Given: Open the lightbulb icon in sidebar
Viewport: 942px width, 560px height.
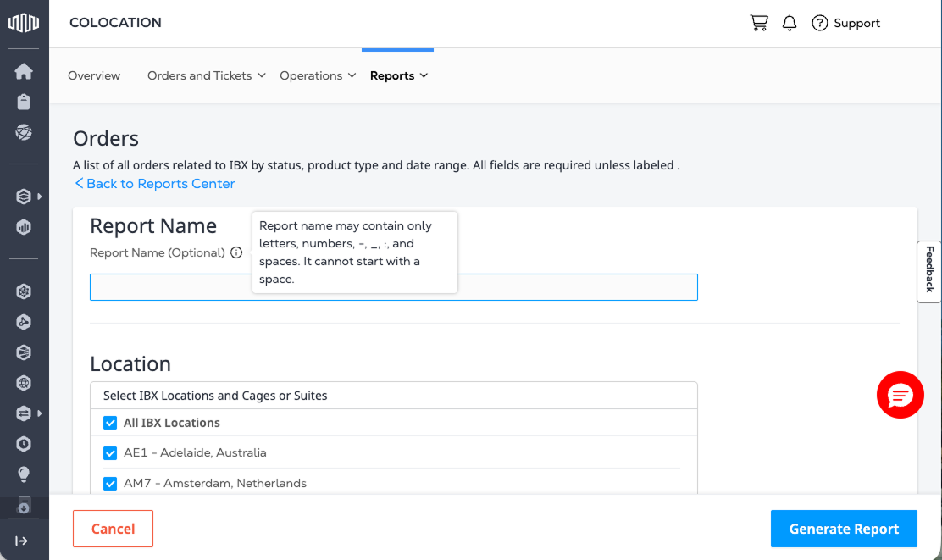Looking at the screenshot, I should pyautogui.click(x=24, y=474).
